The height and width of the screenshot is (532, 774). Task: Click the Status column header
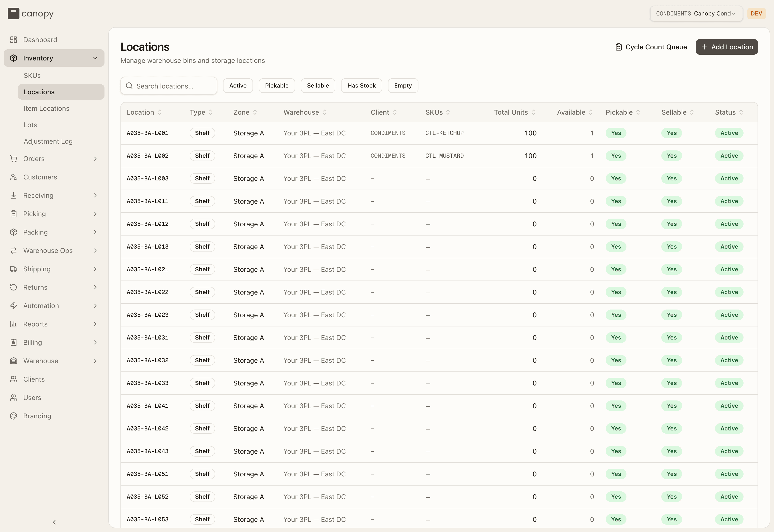tap(729, 112)
